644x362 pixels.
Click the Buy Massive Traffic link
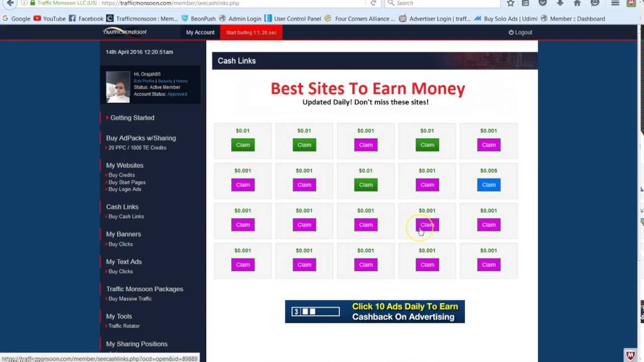(130, 299)
